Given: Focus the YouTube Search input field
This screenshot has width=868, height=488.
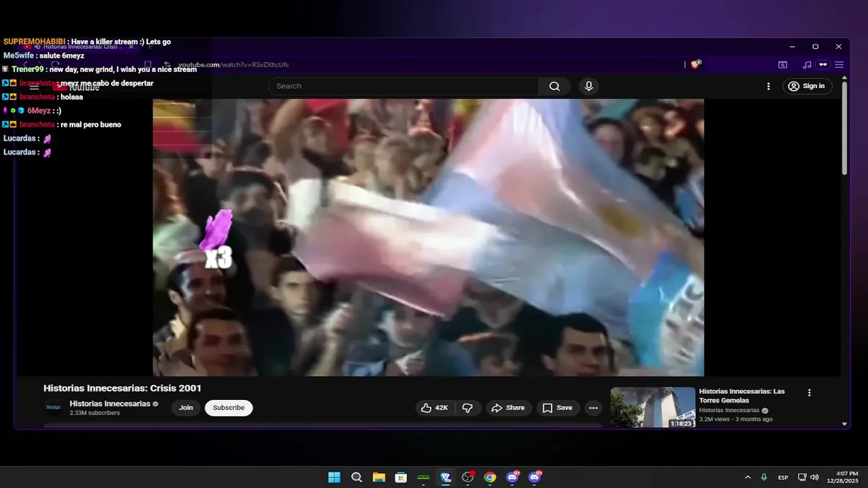Looking at the screenshot, I should pyautogui.click(x=403, y=86).
